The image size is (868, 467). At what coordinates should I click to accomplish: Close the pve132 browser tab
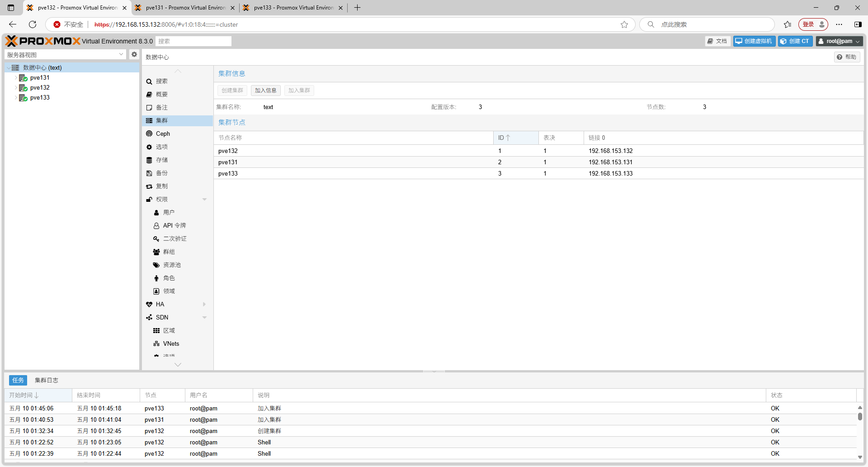(124, 8)
